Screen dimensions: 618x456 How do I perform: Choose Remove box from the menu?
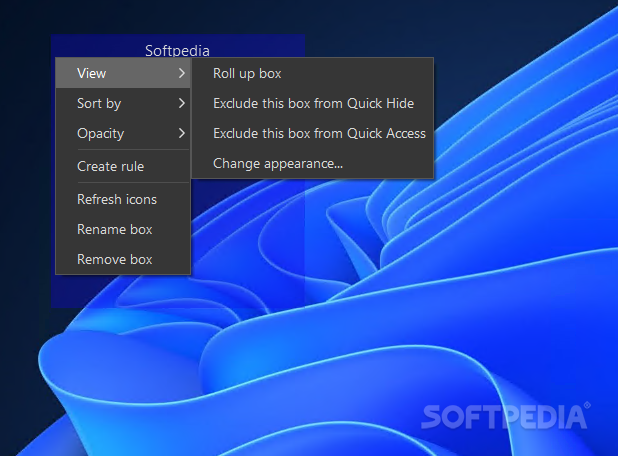pyautogui.click(x=123, y=259)
